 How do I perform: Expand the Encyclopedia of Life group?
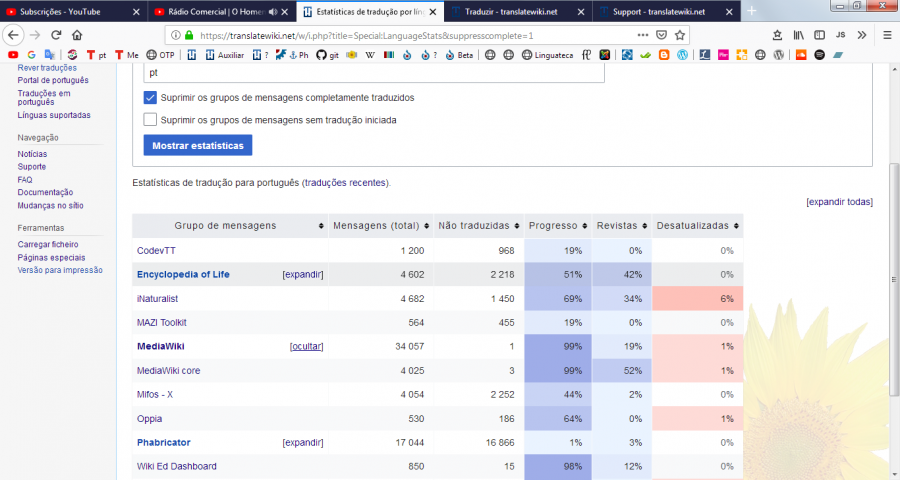click(302, 274)
